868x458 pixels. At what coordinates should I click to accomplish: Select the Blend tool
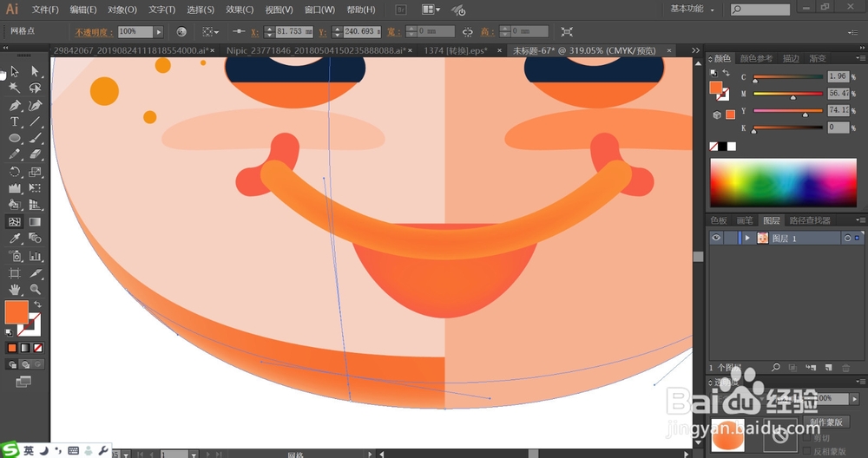click(x=35, y=239)
